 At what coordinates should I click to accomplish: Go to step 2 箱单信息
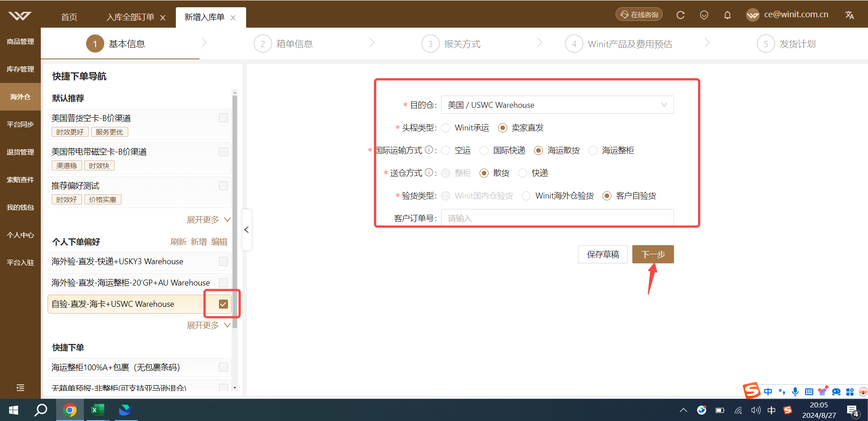pos(283,44)
